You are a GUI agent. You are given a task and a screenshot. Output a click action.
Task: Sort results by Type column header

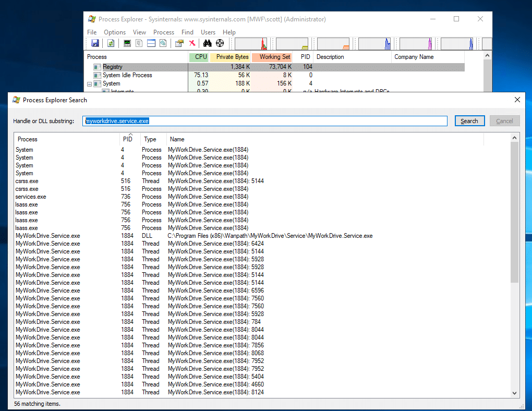151,139
